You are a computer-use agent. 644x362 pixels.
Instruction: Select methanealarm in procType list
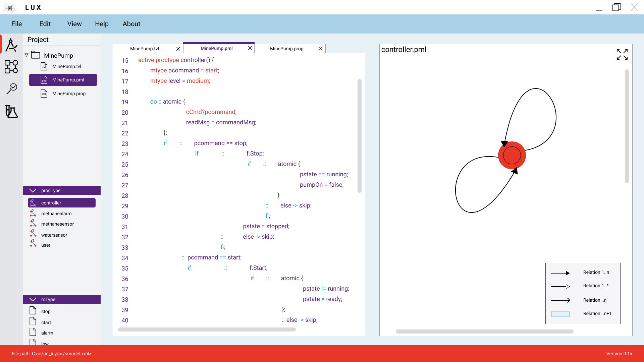56,214
